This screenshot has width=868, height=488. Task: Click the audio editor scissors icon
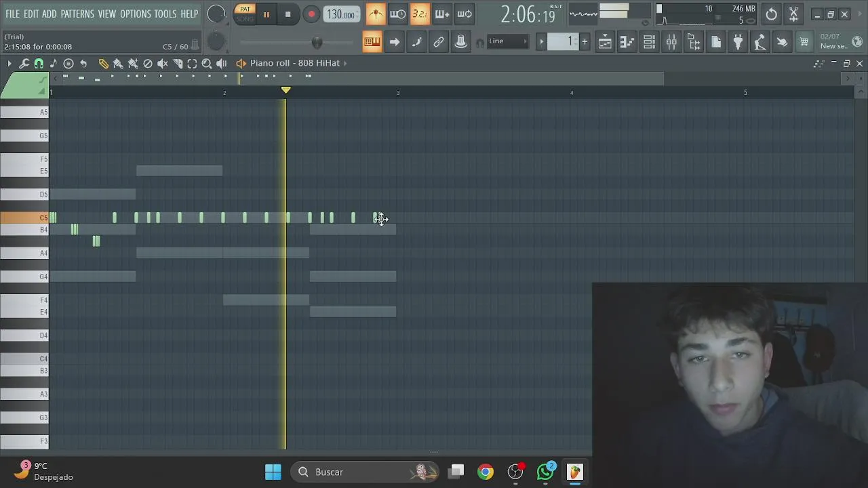coord(793,14)
